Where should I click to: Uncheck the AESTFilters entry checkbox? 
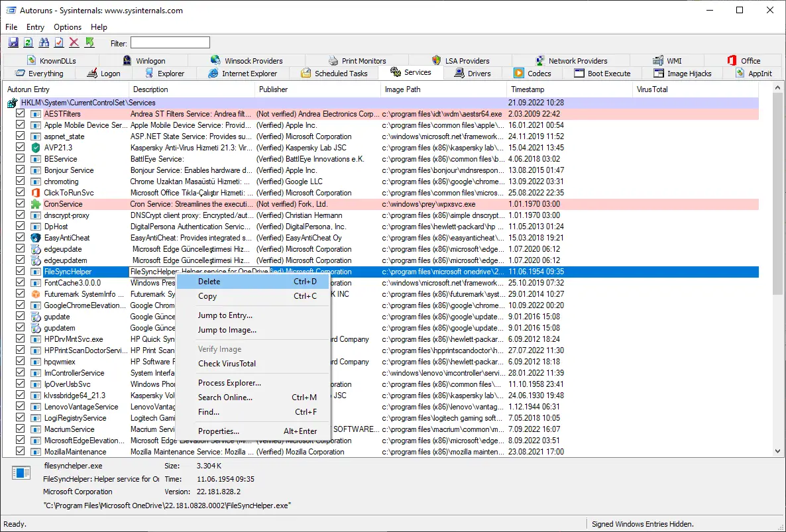tap(20, 113)
